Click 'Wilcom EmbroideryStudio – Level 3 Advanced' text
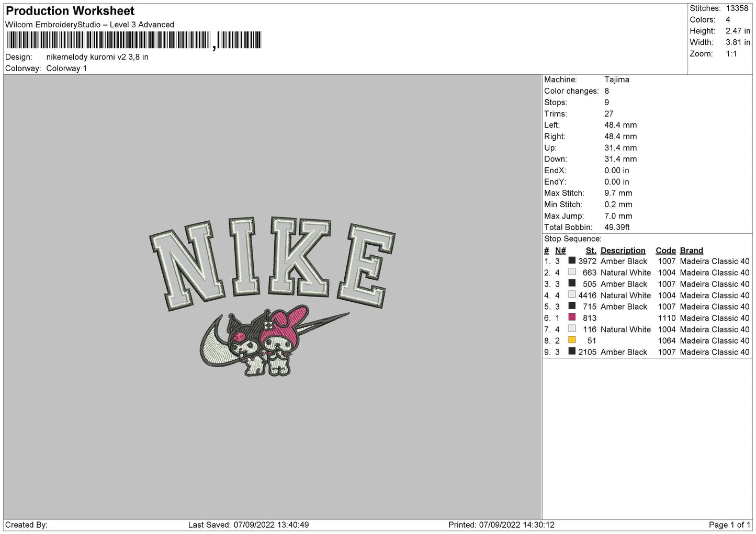The height and width of the screenshot is (534, 756). (89, 25)
